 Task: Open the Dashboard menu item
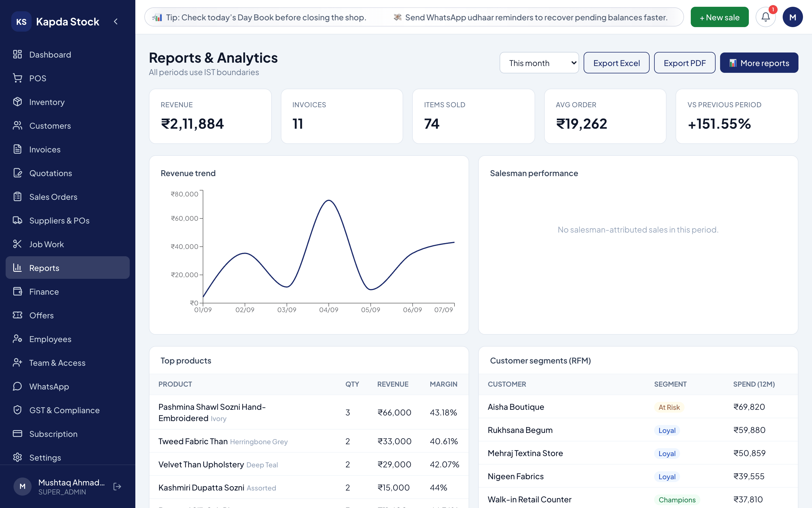68,54
